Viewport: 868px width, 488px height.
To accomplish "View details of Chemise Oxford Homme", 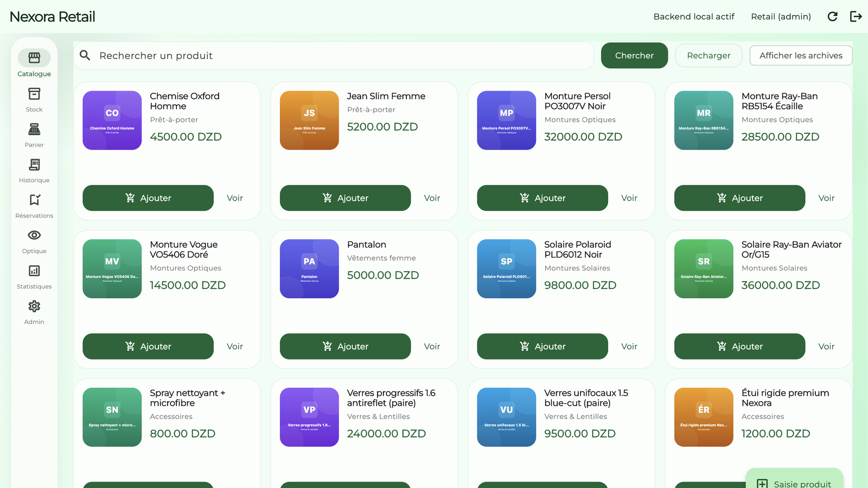I will [235, 198].
